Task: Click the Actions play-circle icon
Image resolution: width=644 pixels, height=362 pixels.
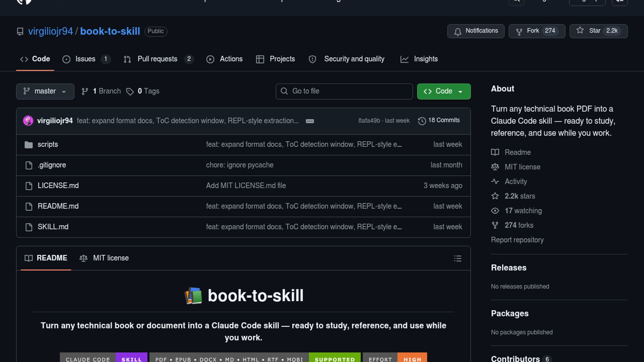Action: tap(210, 59)
